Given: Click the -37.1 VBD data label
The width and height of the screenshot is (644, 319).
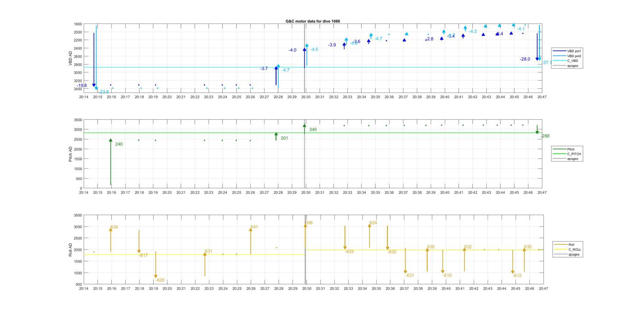Looking at the screenshot, I should click(546, 63).
